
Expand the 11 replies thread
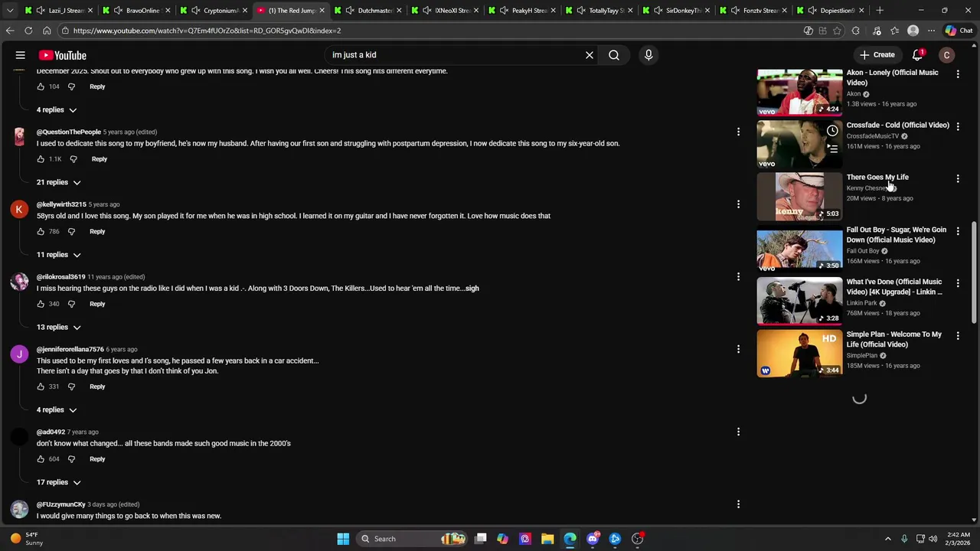(59, 255)
